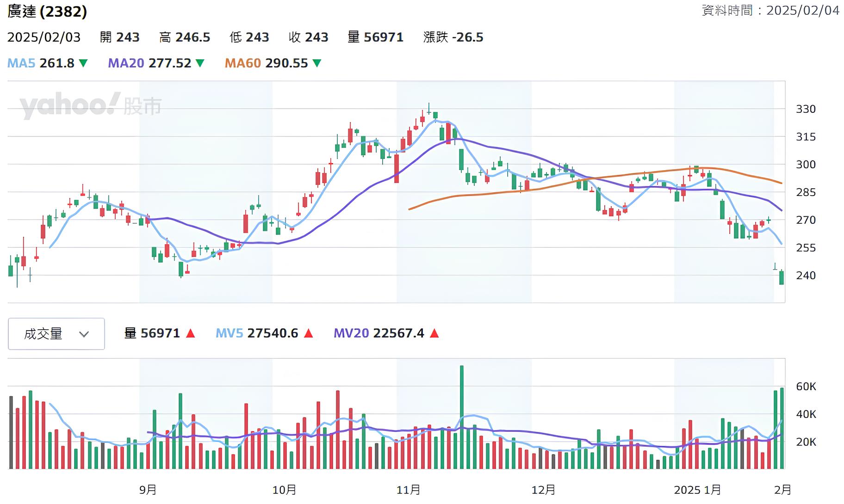
Task: Click the low price 低 243
Action: (249, 37)
